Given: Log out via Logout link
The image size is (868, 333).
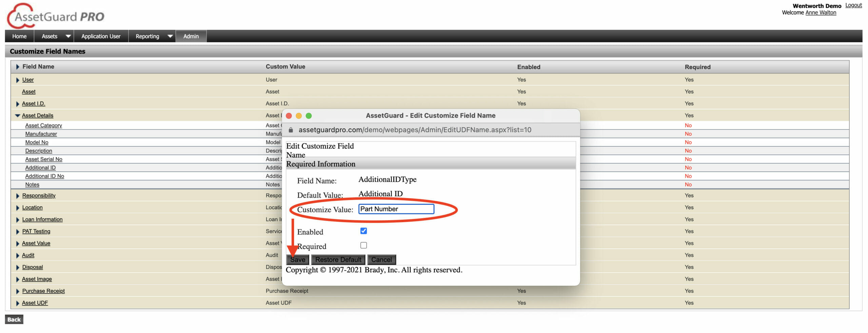Looking at the screenshot, I should click(x=853, y=5).
